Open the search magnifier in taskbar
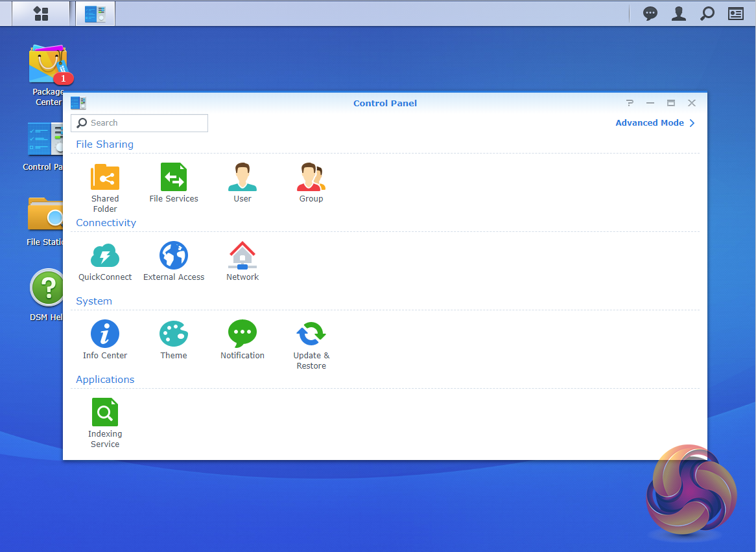Viewport: 756px width, 552px height. point(707,14)
